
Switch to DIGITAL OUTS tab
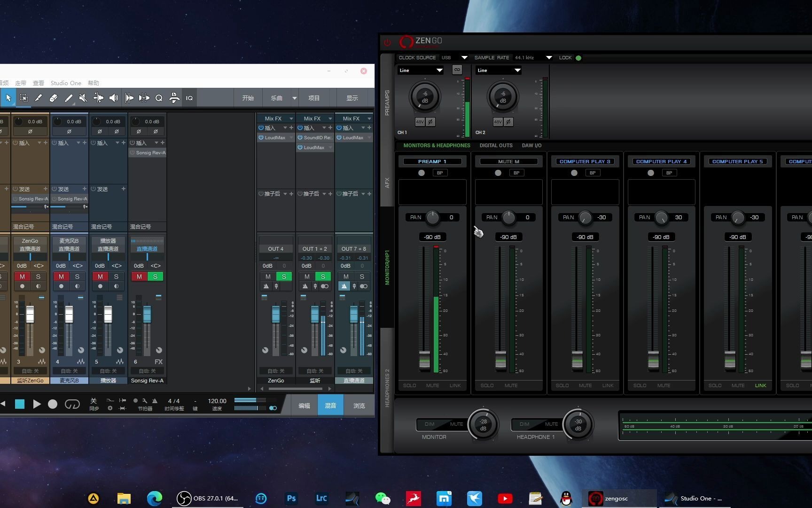496,145
